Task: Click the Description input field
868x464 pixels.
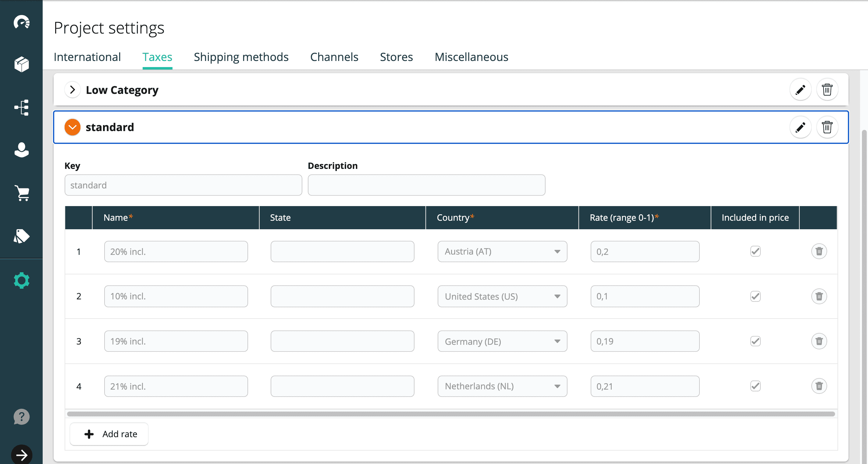Action: coord(426,185)
